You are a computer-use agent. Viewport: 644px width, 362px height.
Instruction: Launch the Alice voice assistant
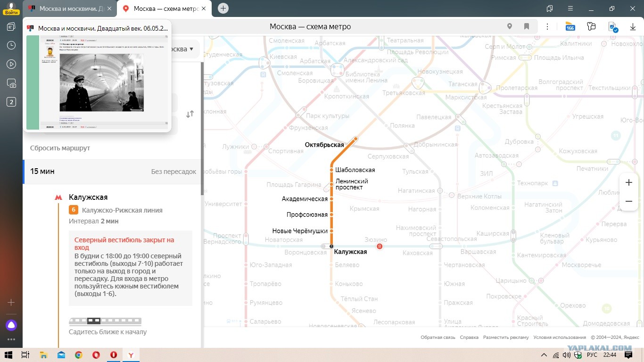[11, 325]
